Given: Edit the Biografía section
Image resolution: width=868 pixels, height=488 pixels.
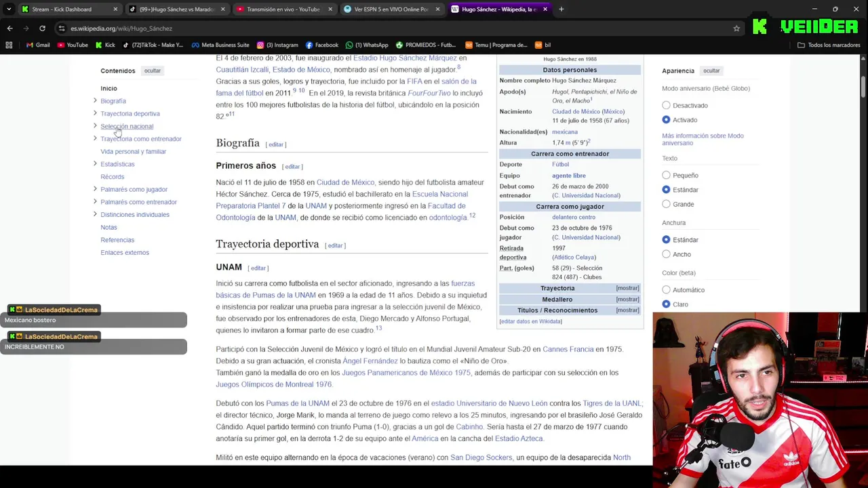Looking at the screenshot, I should pyautogui.click(x=276, y=144).
